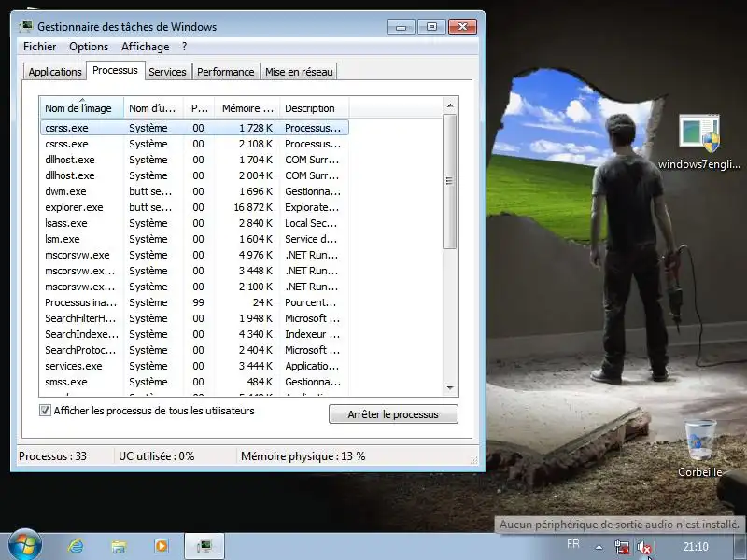Click the 21:10 taskbar clock
The image size is (747, 560).
coord(696,546)
